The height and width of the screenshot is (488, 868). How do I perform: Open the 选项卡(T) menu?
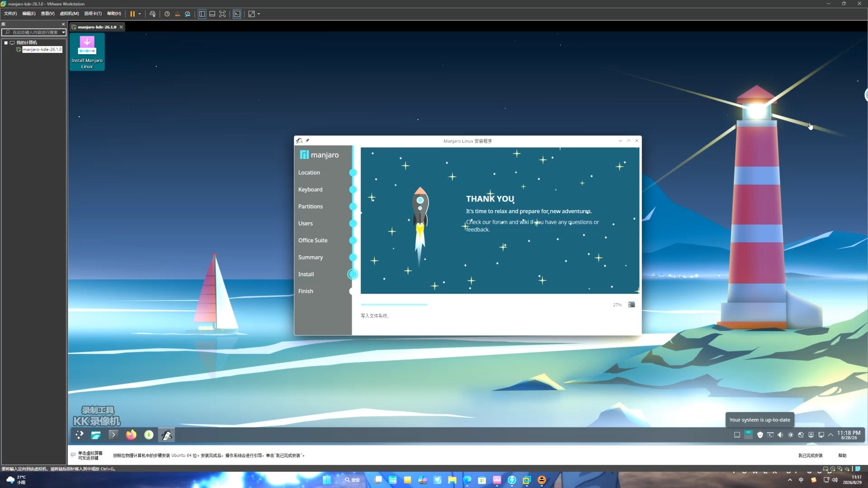coord(93,14)
